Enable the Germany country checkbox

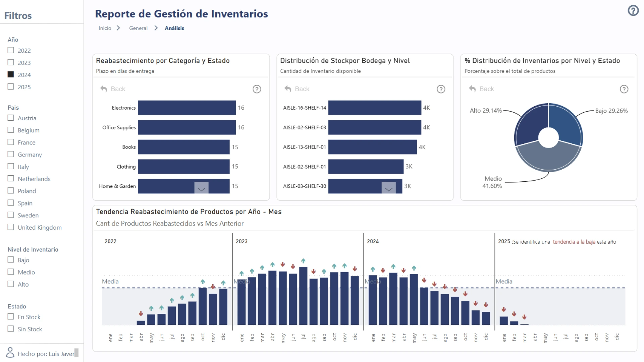[x=11, y=154]
